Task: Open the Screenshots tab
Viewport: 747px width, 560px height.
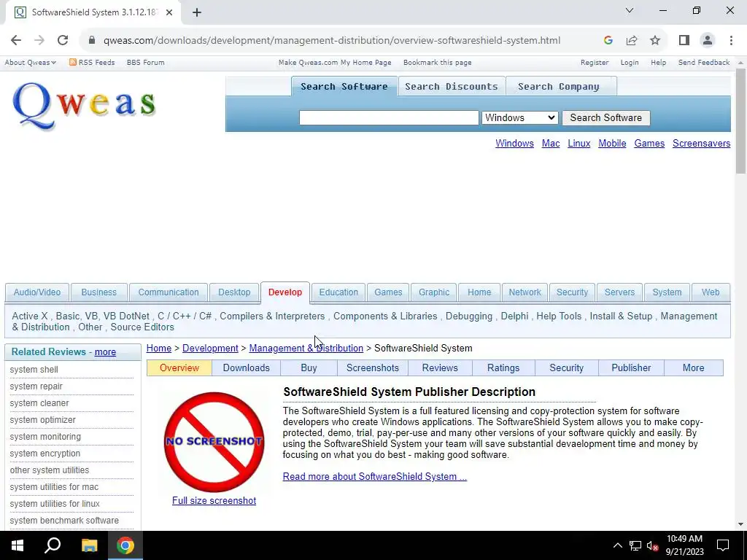Action: coord(373,368)
